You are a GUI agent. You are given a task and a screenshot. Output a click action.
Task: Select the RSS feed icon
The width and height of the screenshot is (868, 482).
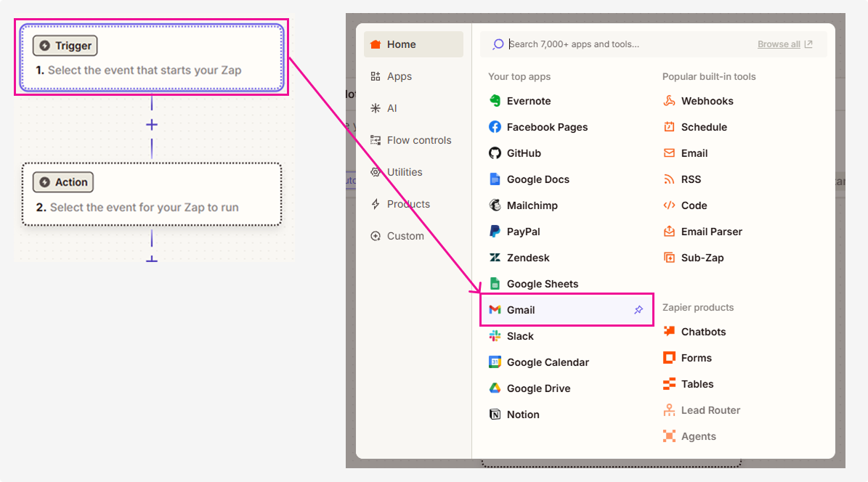point(669,179)
